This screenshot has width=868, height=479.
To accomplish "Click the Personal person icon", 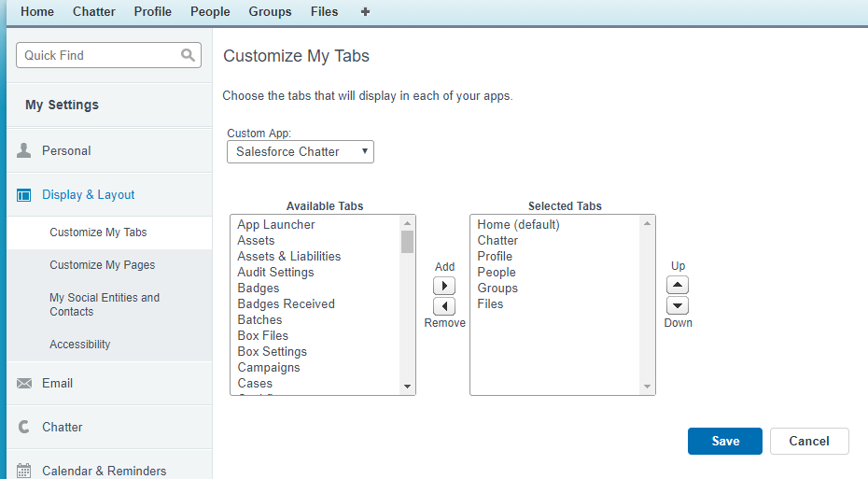I will [x=24, y=150].
